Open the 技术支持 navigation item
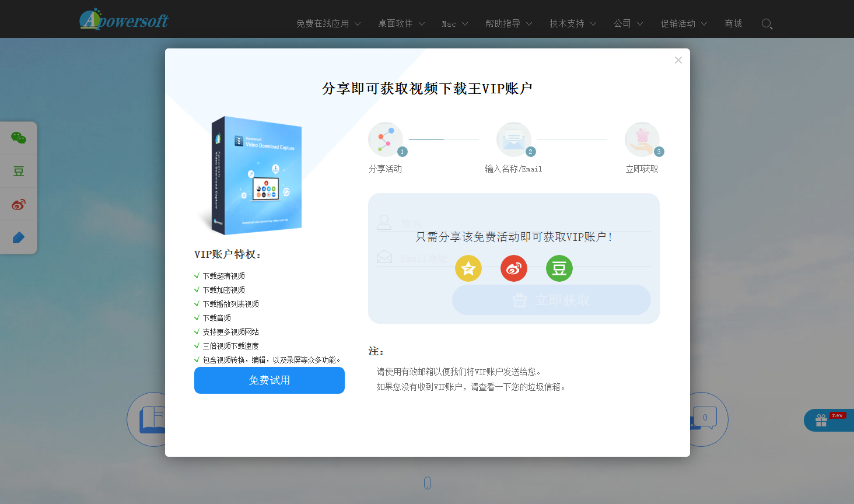Screen dimensions: 854x504 [568, 23]
